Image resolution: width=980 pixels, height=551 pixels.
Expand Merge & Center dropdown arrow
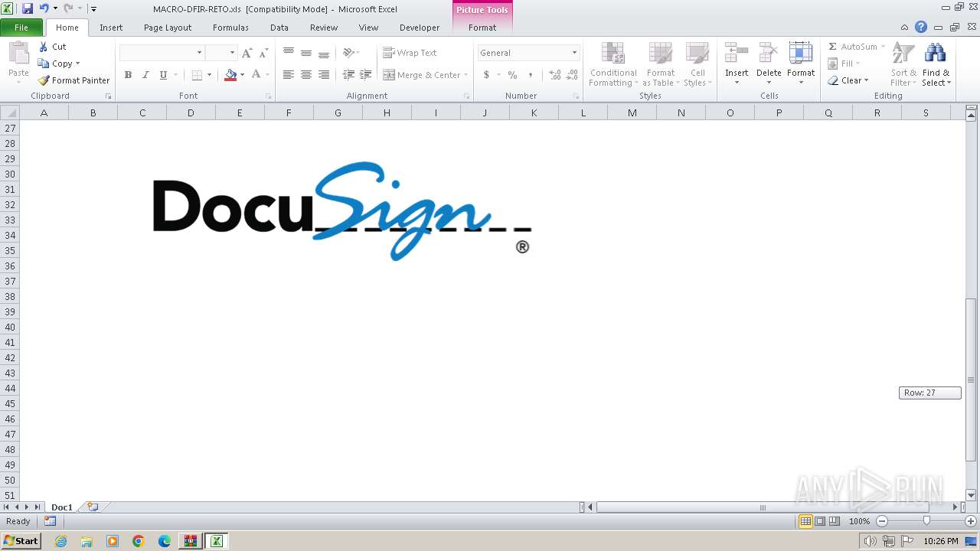465,75
